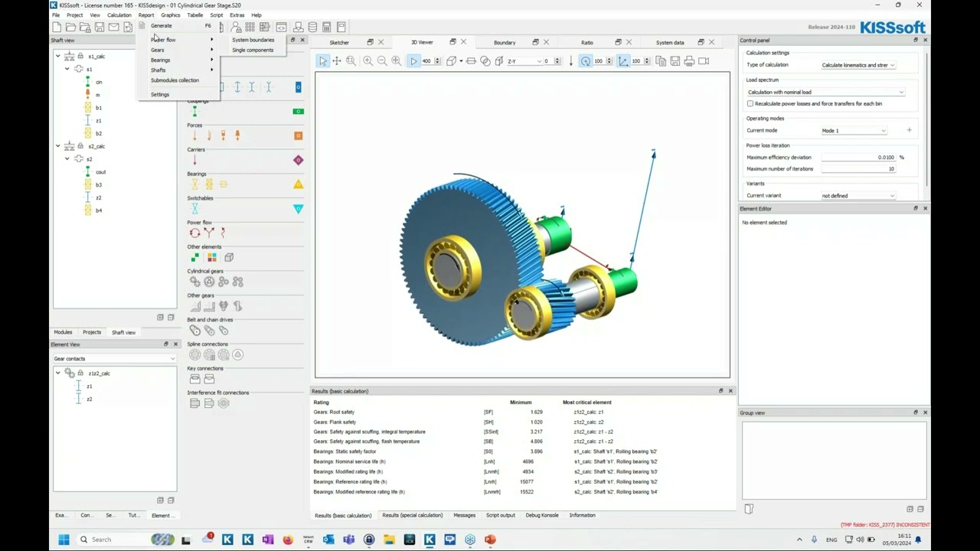The height and width of the screenshot is (551, 980).
Task: Open the File menu
Action: pyautogui.click(x=56, y=15)
